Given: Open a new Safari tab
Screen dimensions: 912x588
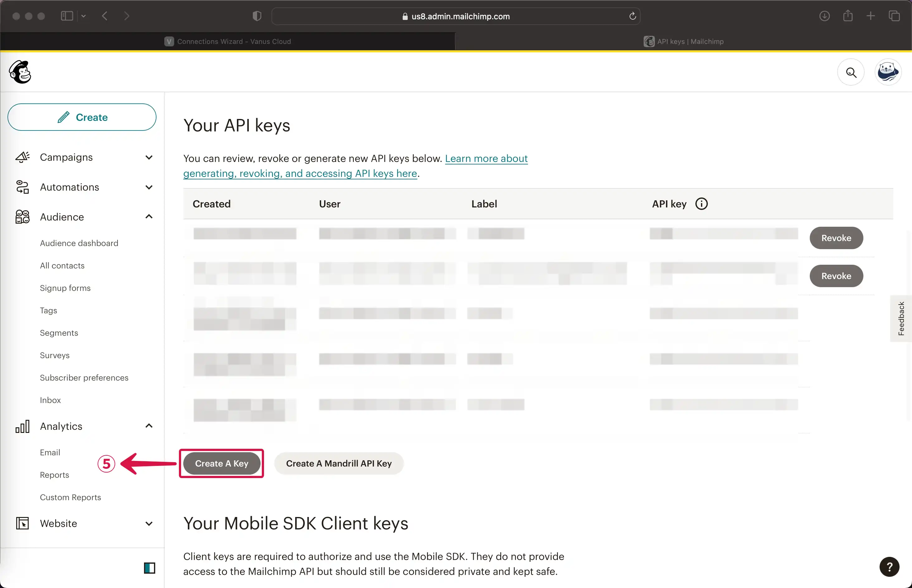Looking at the screenshot, I should click(871, 16).
